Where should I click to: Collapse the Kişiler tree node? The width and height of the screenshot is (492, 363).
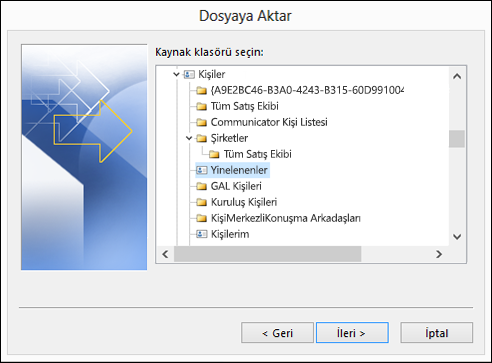[x=176, y=74]
